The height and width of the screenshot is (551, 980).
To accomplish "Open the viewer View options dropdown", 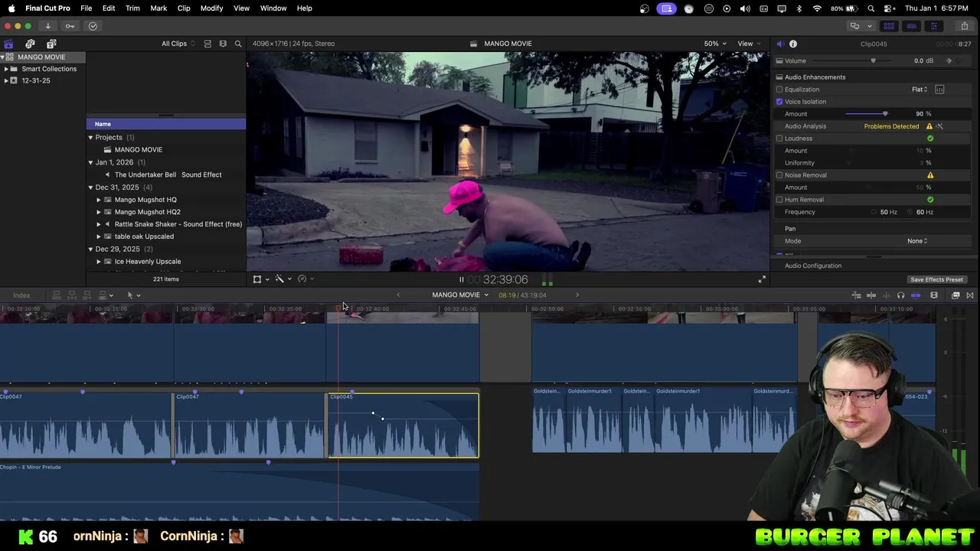I will (x=749, y=44).
